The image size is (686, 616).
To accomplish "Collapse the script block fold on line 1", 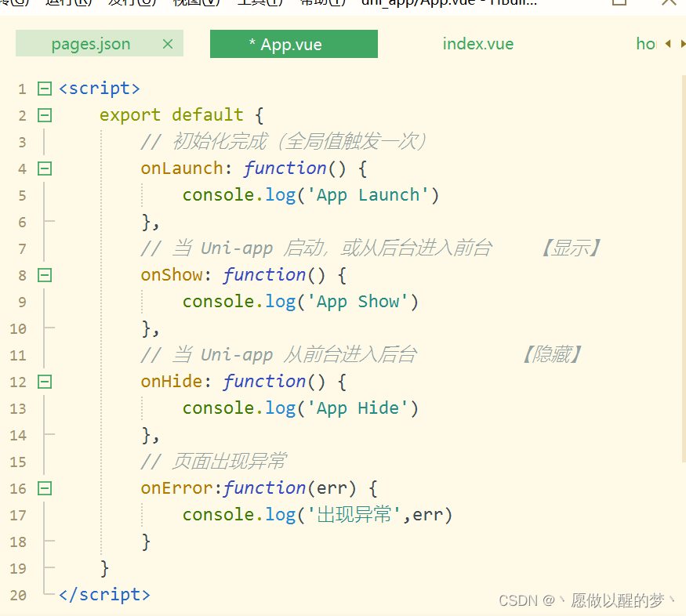I will coord(45,89).
